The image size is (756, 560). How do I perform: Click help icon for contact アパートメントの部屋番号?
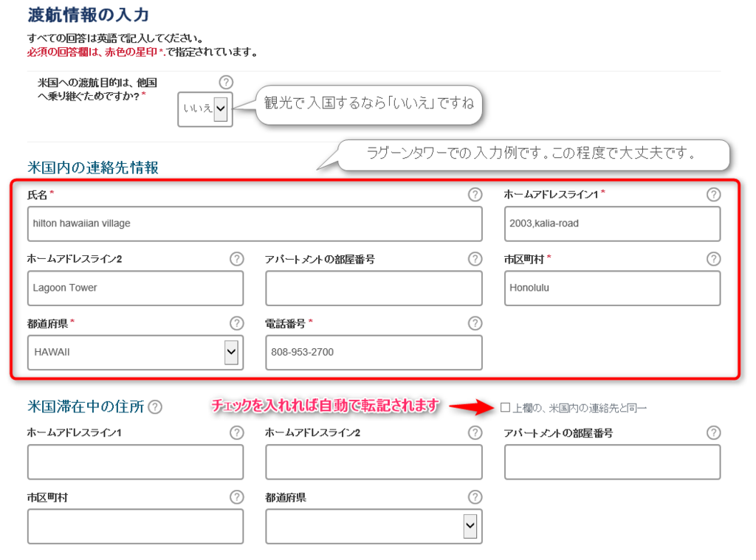pyautogui.click(x=475, y=259)
